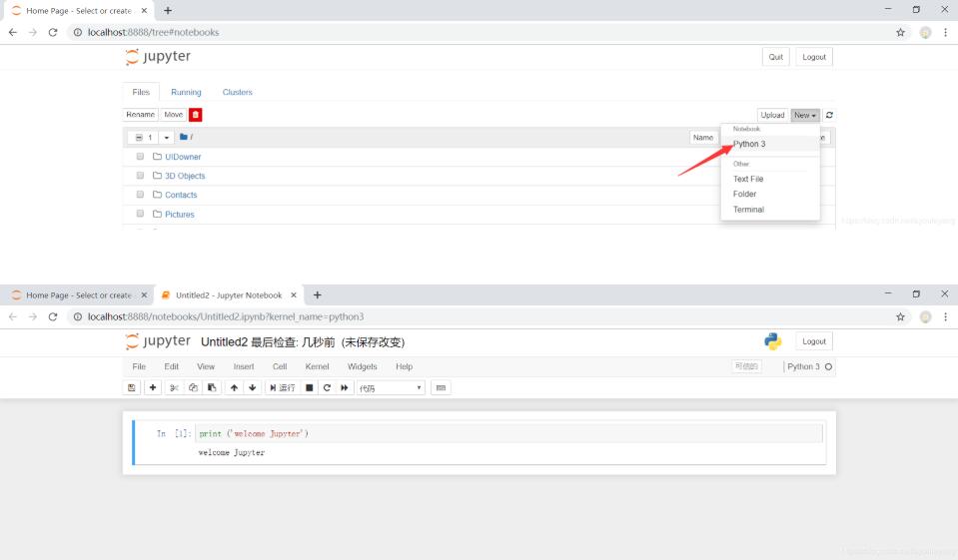The width and height of the screenshot is (958, 560).
Task: Open the UIDowner folder
Action: coord(183,157)
